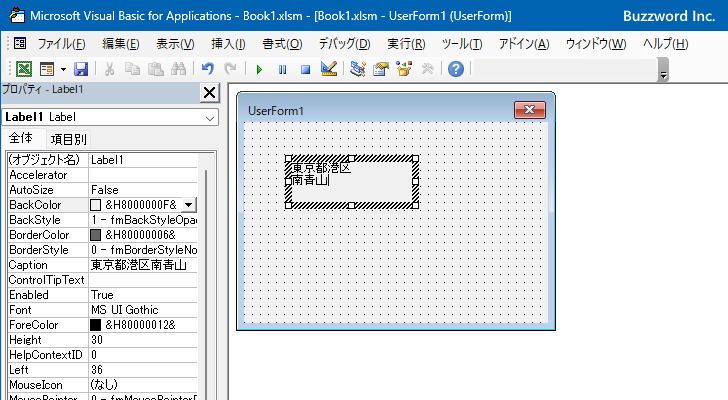Image resolution: width=728 pixels, height=400 pixels.
Task: Open the ヘルプ(H) menu
Action: 665,44
